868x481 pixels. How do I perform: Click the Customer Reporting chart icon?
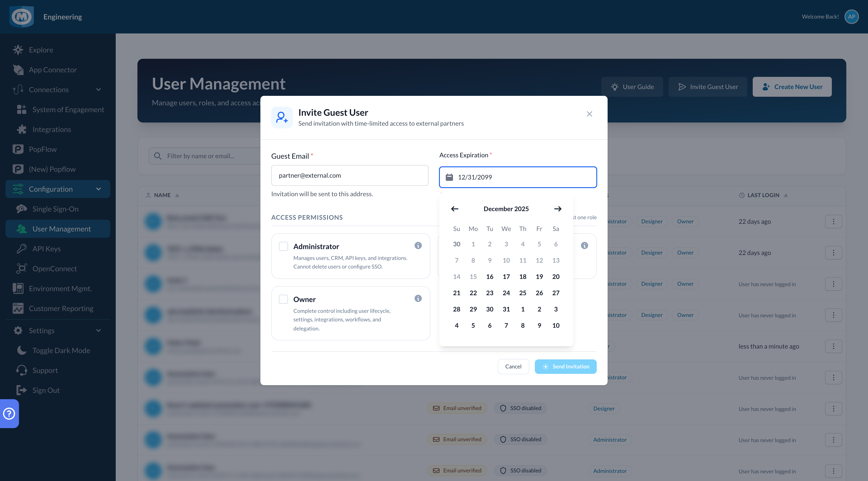[18, 308]
